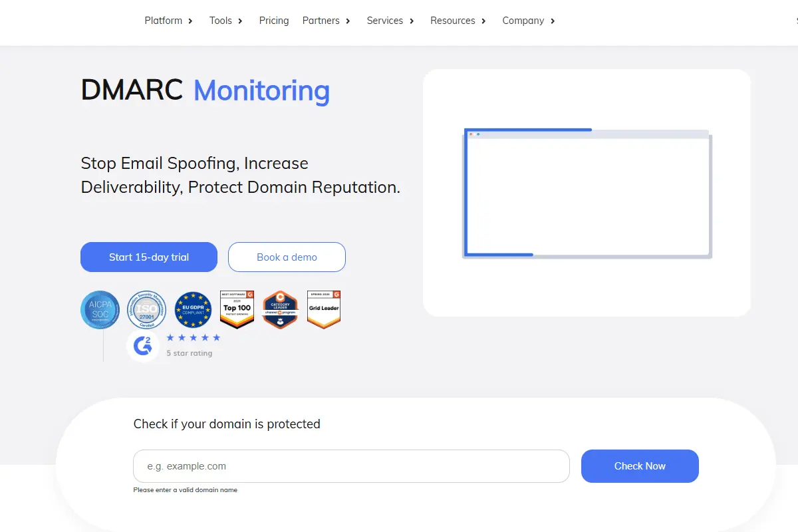Click "Please enter a valid domain name" message
The image size is (798, 532).
(185, 490)
